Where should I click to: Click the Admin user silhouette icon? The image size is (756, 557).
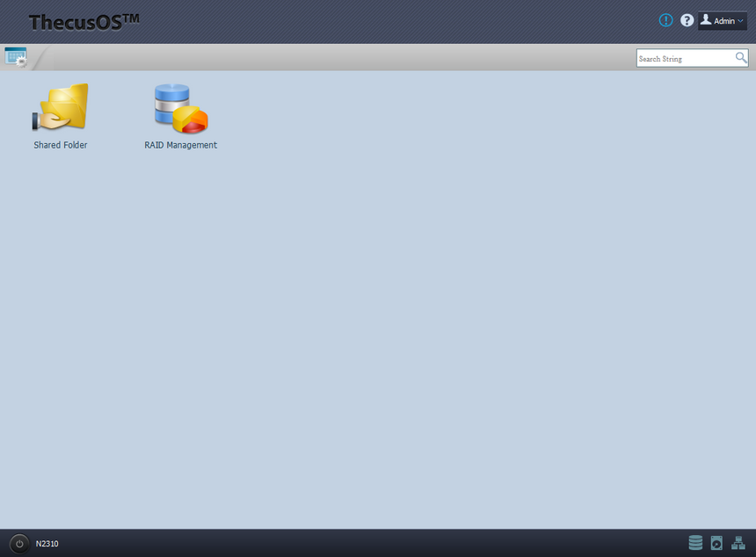pos(706,19)
